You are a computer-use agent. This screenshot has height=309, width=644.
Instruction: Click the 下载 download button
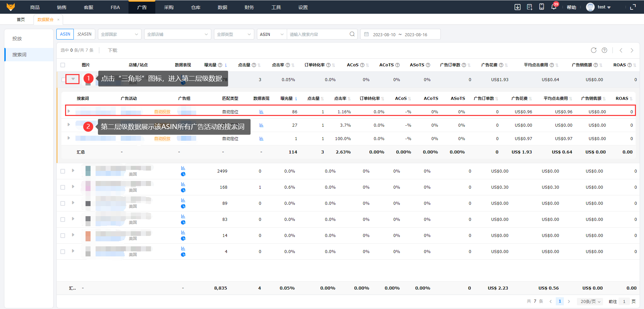pos(112,50)
